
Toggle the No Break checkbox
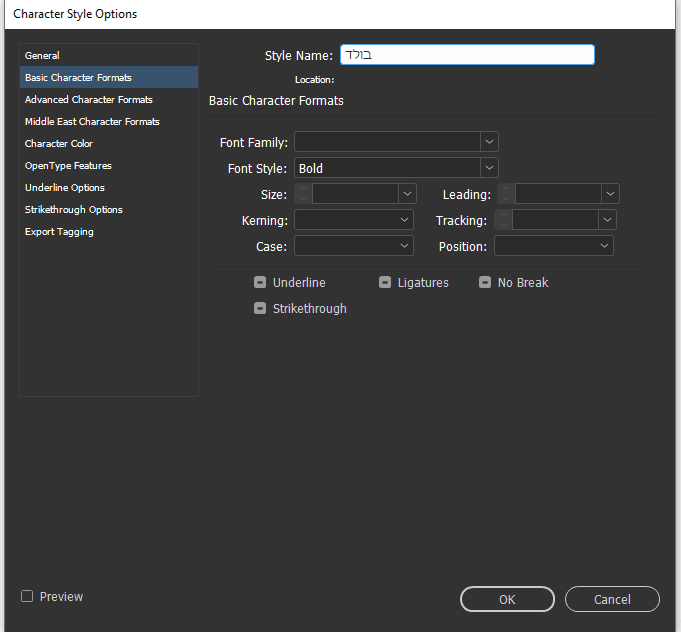coord(485,283)
